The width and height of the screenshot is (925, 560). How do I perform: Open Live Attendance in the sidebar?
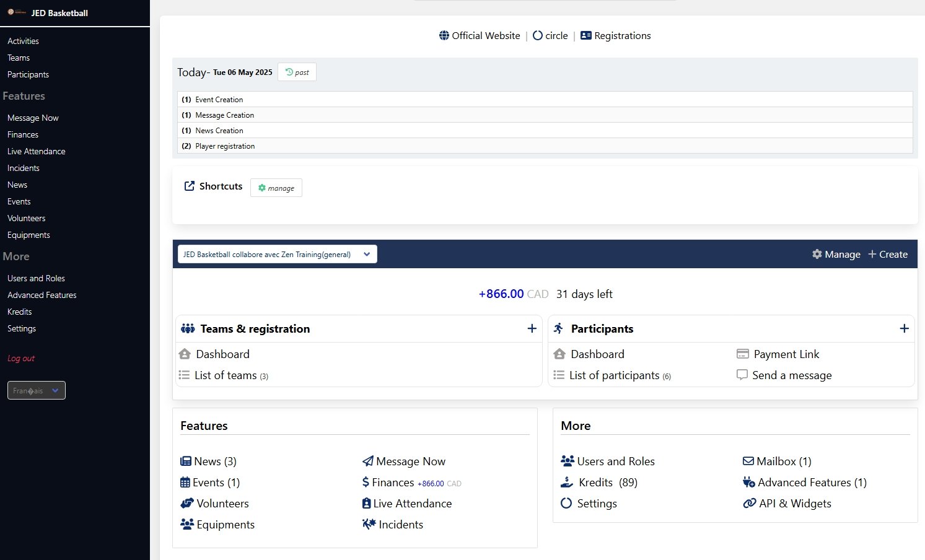click(x=37, y=151)
